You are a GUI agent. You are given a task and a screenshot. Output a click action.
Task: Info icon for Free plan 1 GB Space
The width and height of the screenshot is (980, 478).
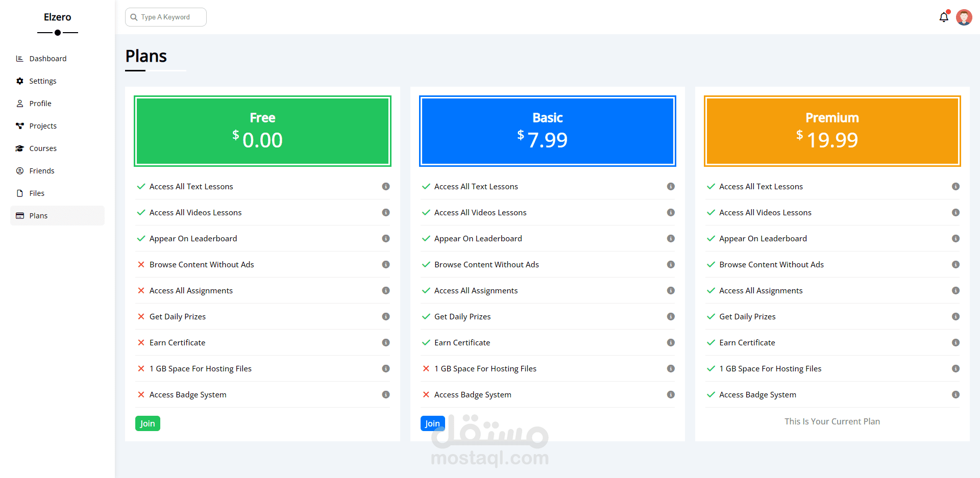(x=386, y=369)
